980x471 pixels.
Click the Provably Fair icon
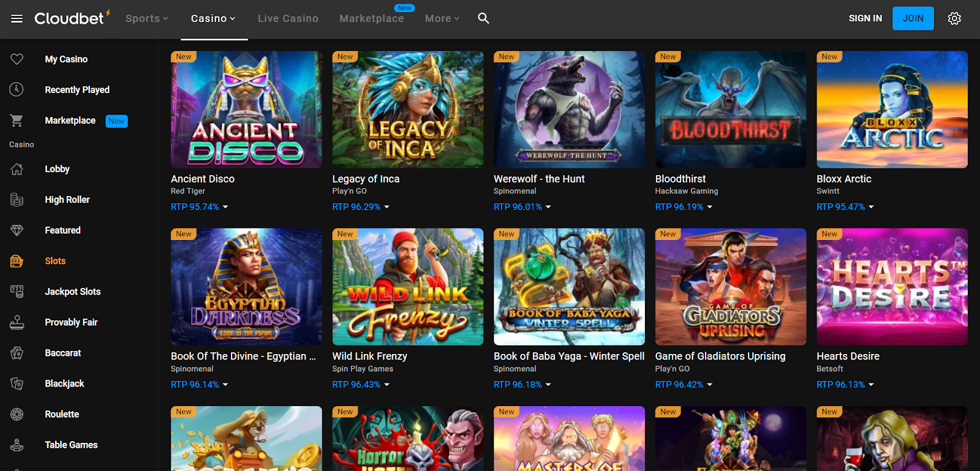point(17,322)
